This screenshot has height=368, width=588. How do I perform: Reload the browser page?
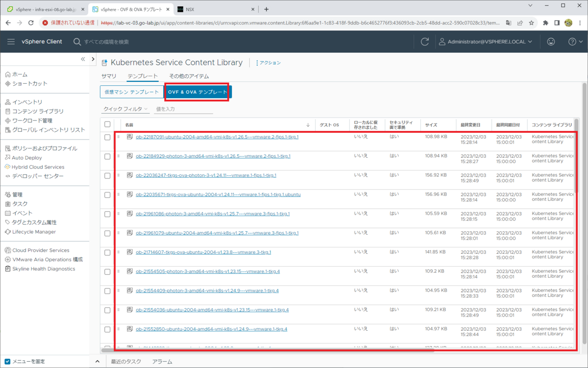tap(31, 23)
